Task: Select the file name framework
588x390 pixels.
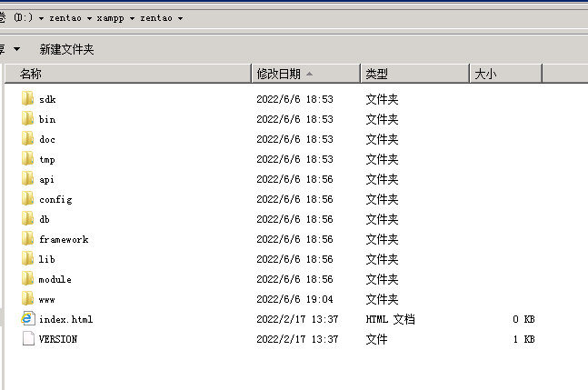Action: click(64, 239)
